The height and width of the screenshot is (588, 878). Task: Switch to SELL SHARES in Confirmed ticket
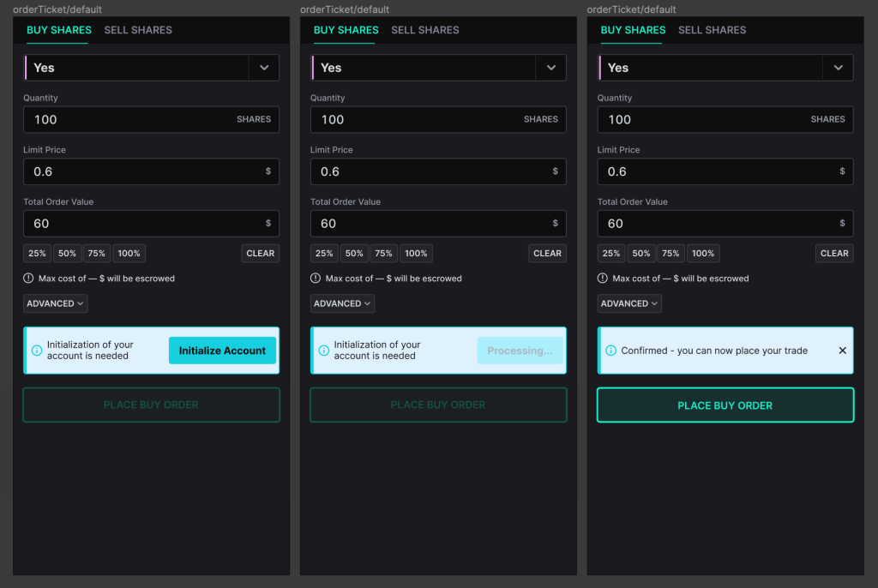(x=713, y=30)
